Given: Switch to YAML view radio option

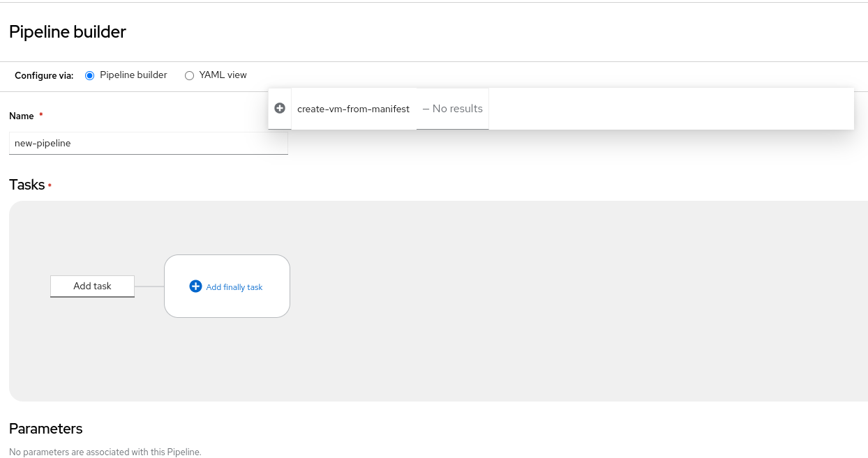Looking at the screenshot, I should click(x=189, y=75).
